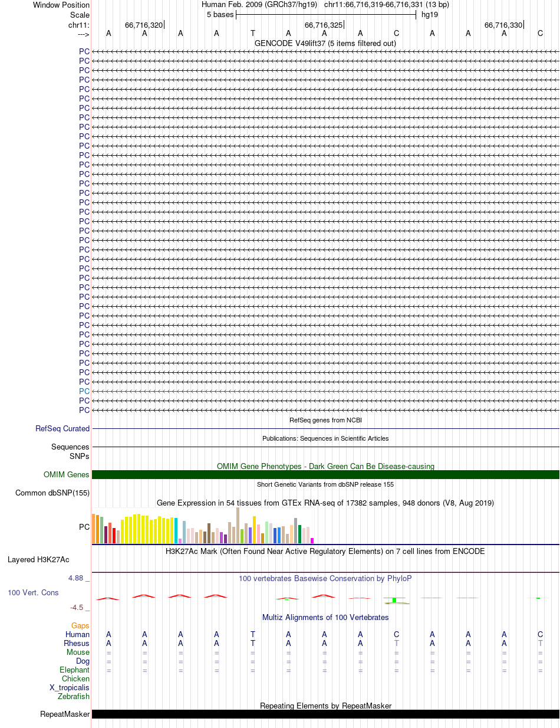Click the orange Gaps label
Screen dimensions: 560x728
point(81,625)
